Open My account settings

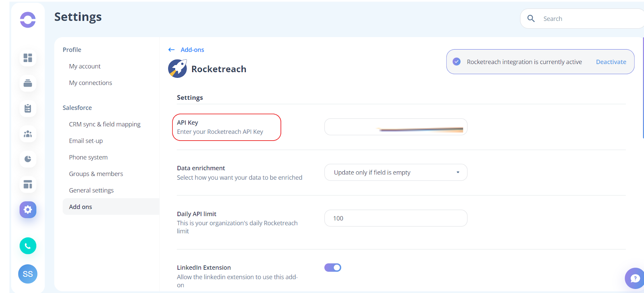coord(85,66)
